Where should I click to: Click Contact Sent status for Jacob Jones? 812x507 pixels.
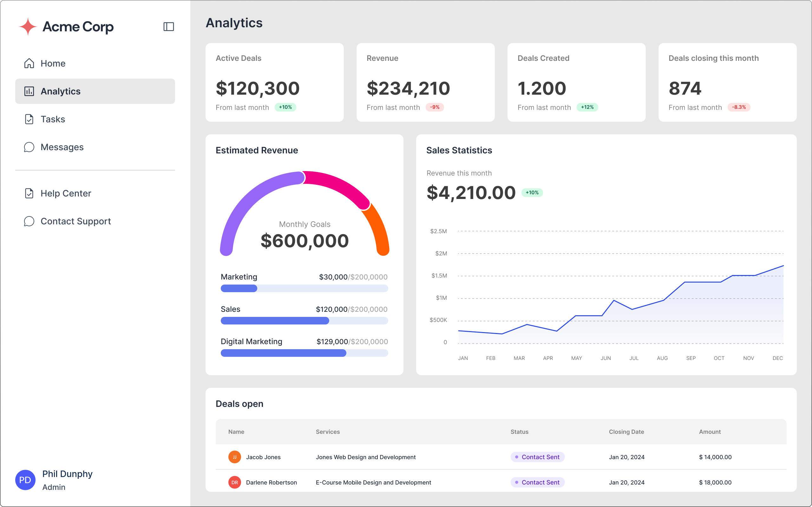point(537,457)
